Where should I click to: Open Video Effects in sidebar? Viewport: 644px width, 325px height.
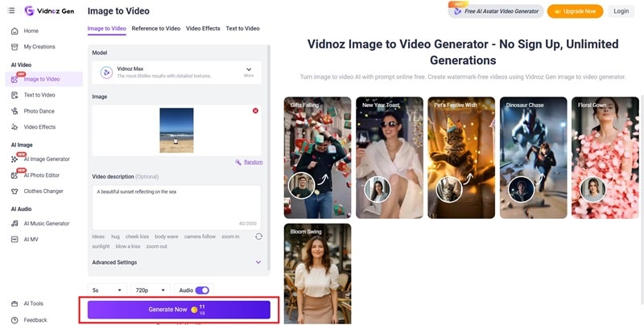click(x=39, y=127)
